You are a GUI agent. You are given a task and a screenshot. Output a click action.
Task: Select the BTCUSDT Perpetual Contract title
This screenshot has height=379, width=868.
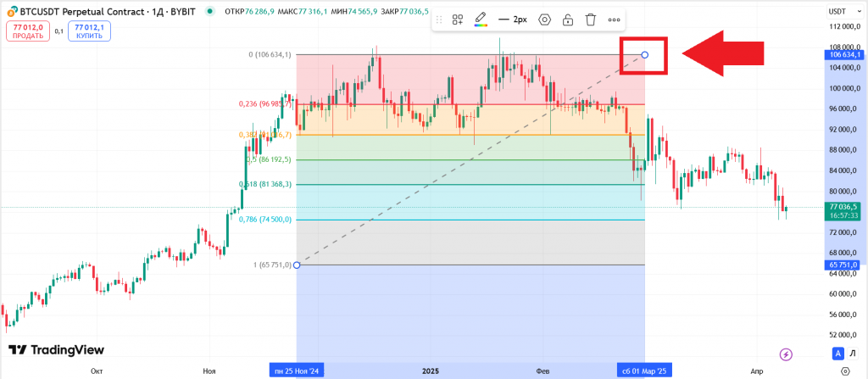tap(108, 11)
